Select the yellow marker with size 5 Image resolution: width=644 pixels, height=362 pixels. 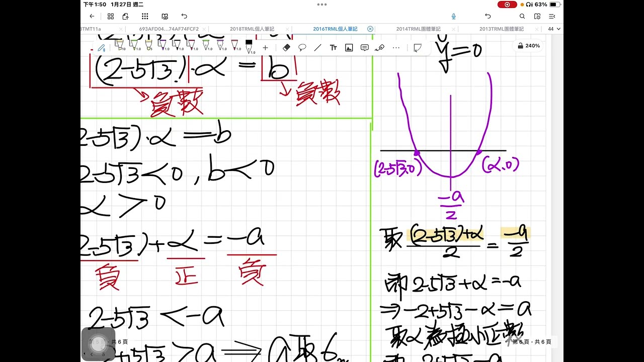pyautogui.click(x=148, y=46)
